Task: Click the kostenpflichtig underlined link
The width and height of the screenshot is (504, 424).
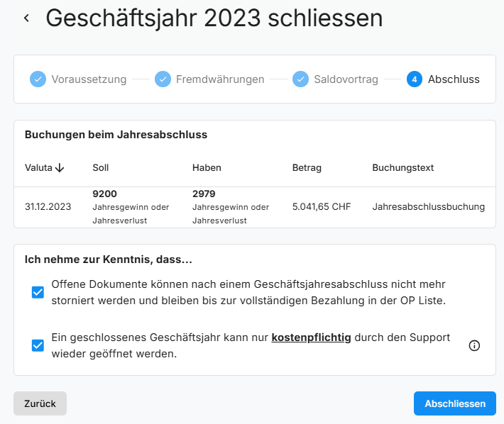Action: click(311, 337)
